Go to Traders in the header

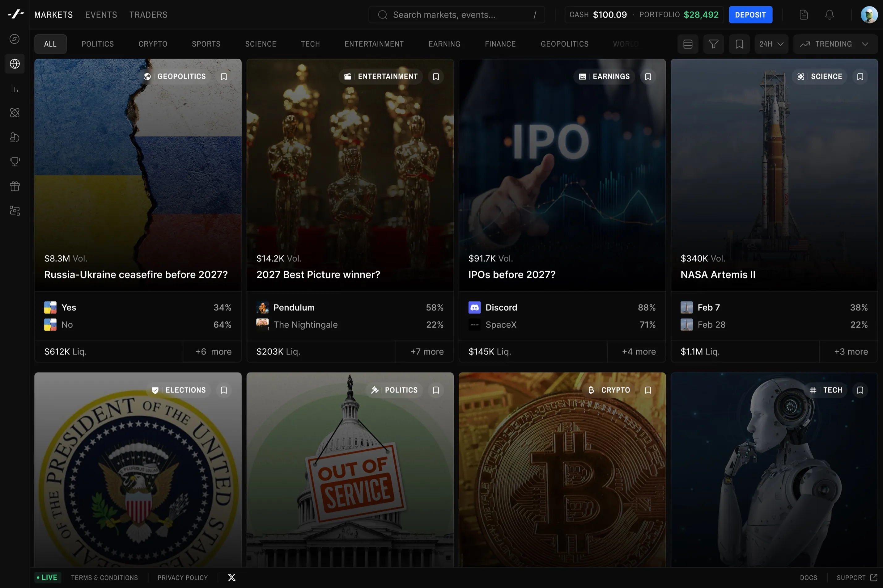click(148, 15)
